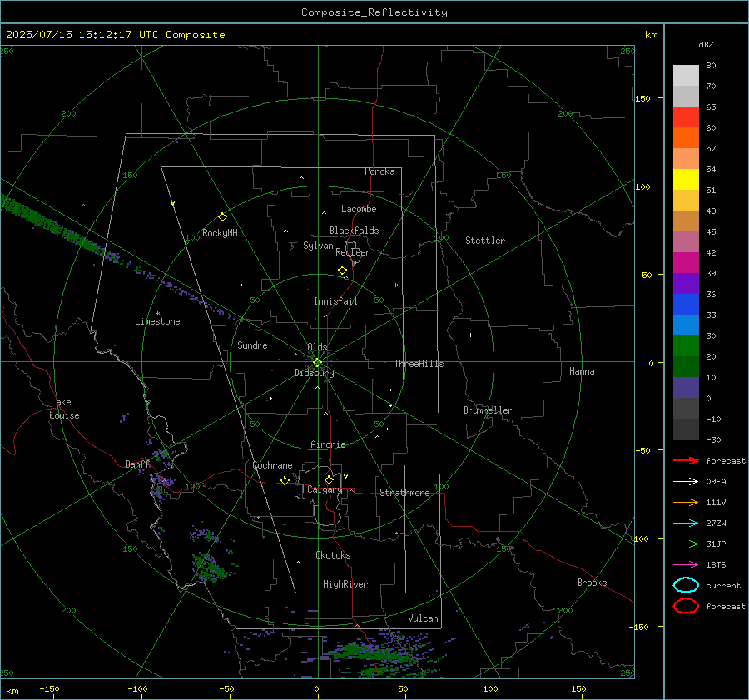749x700 pixels.
Task: Click the Didsbury town label
Action: (x=314, y=373)
